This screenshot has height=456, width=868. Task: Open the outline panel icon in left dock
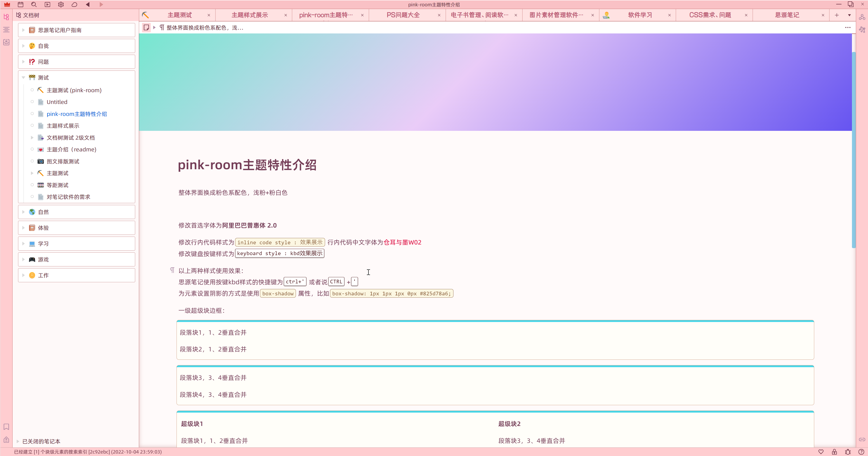tap(6, 30)
